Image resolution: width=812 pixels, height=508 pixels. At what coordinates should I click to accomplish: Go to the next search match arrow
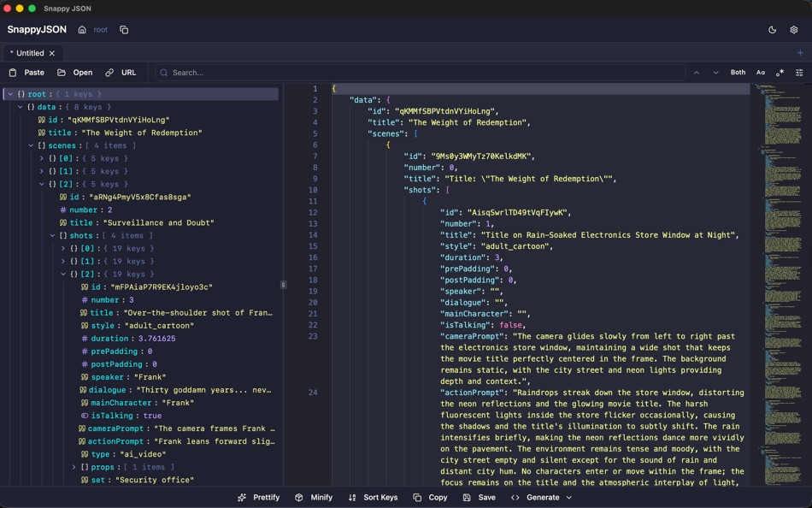point(715,73)
